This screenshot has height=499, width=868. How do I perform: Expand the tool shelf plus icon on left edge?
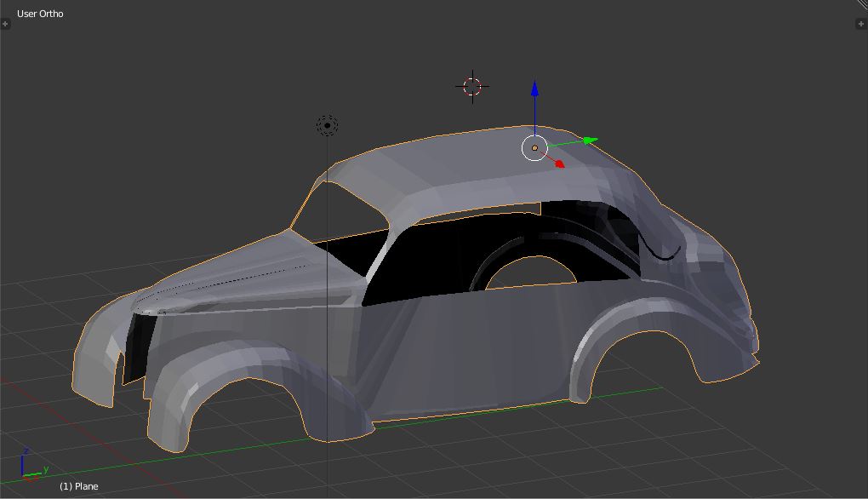5,24
